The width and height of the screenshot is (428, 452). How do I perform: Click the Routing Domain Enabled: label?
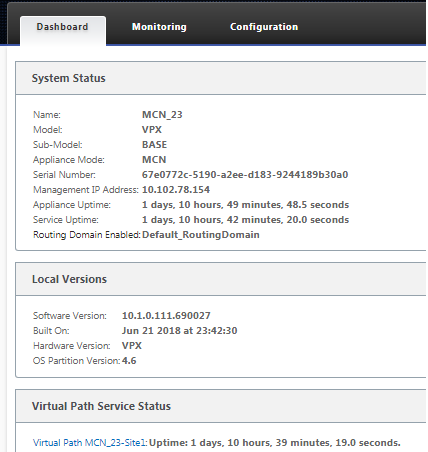point(87,235)
